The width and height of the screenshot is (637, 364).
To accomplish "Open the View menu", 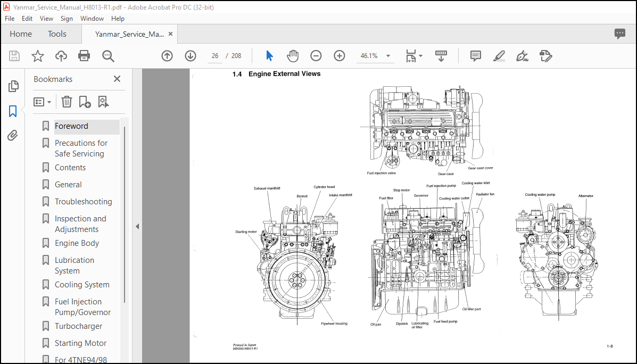I will (46, 18).
